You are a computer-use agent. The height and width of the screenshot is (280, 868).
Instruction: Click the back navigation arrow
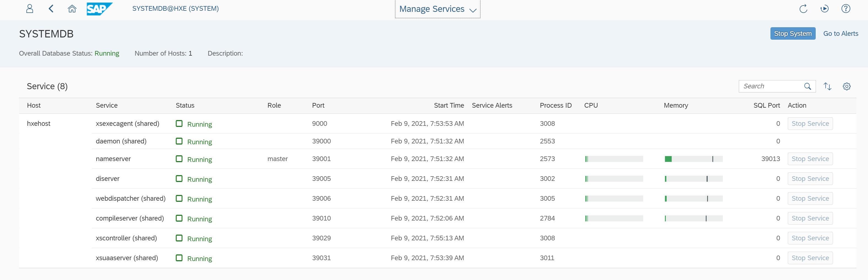click(51, 9)
